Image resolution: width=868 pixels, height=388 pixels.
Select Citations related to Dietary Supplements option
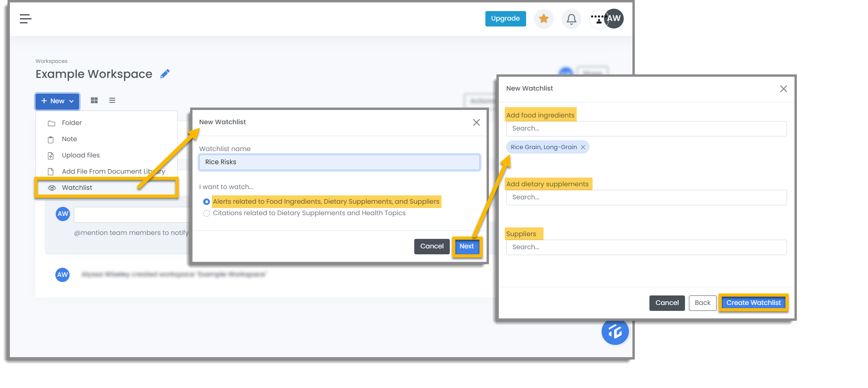point(206,213)
